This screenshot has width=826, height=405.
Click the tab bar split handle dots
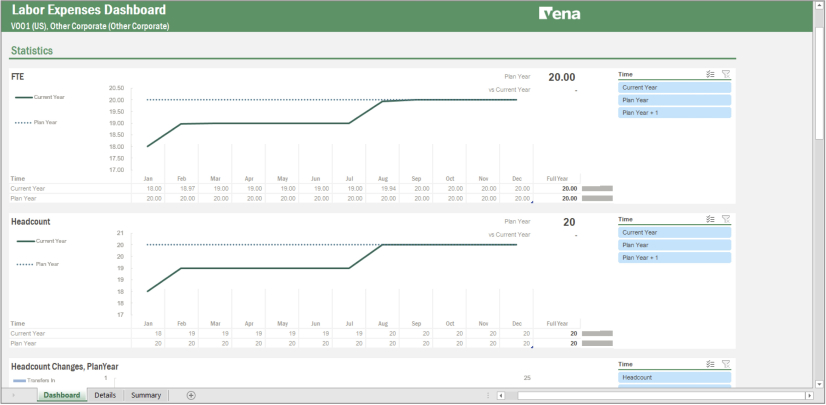[488, 396]
